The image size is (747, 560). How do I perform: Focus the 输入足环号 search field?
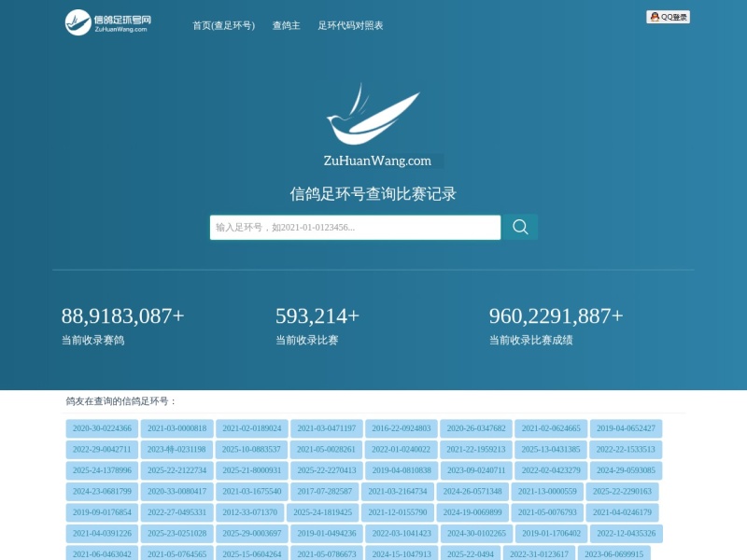coord(356,227)
